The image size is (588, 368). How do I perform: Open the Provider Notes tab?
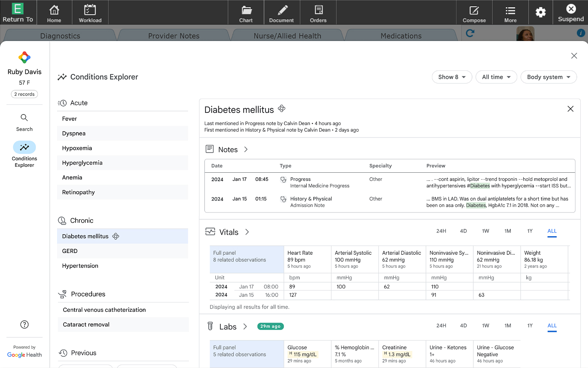click(174, 36)
